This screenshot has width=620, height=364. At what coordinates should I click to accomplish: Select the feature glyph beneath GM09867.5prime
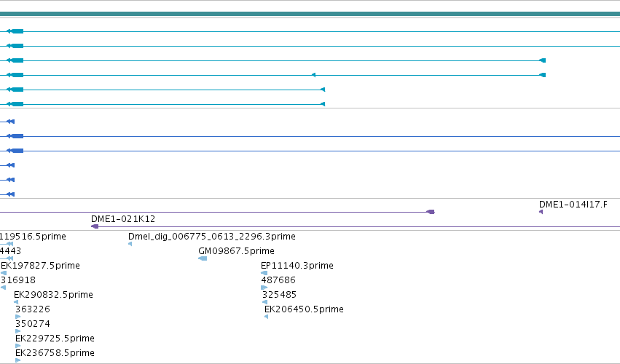[x=203, y=258]
